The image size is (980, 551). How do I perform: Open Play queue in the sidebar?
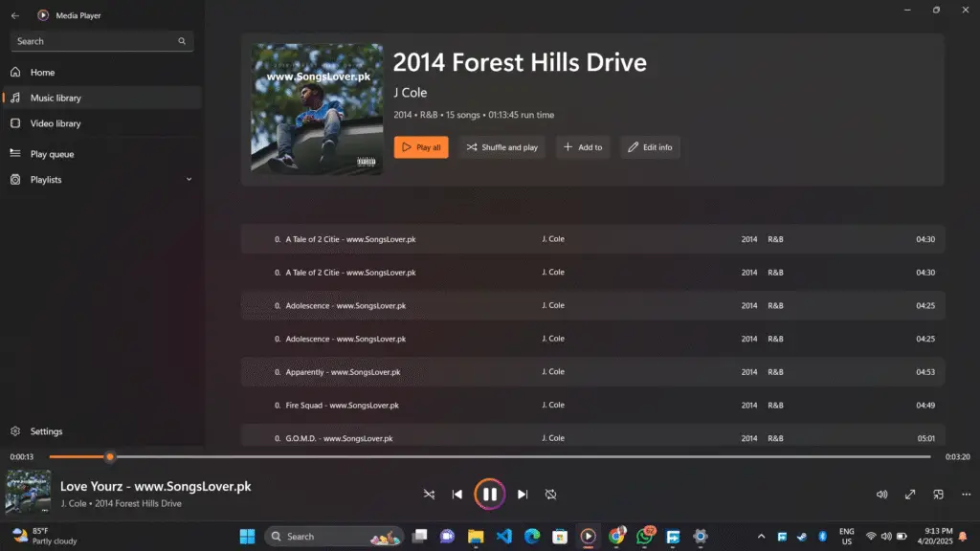coord(101,154)
